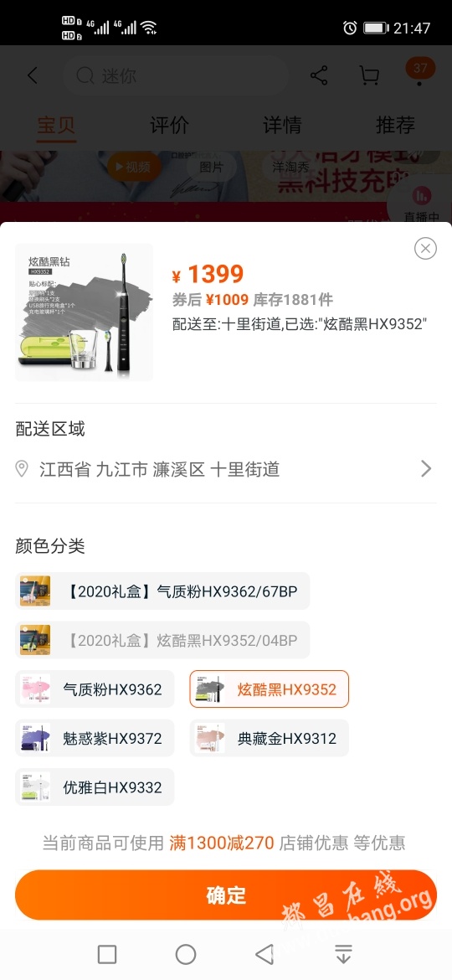Viewport: 452px width, 980px height.
Task: Tap the hide navigation bar icon
Action: 343,954
